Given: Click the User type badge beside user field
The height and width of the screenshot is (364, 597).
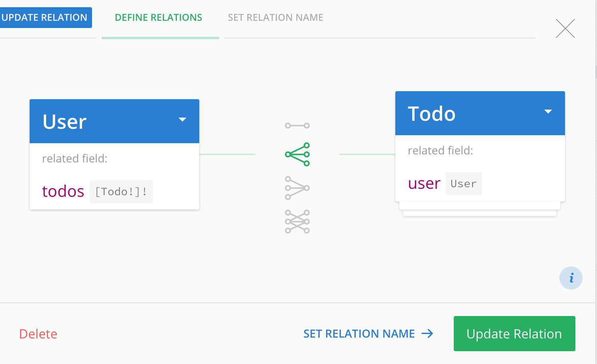Looking at the screenshot, I should click(x=463, y=183).
